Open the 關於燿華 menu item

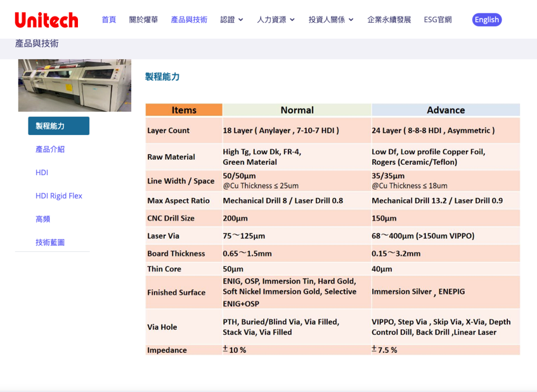pyautogui.click(x=143, y=20)
